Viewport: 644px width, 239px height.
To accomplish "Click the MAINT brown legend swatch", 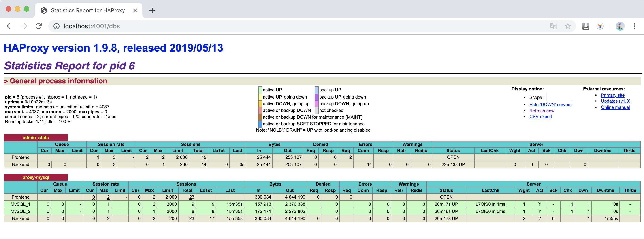I will [x=260, y=117].
